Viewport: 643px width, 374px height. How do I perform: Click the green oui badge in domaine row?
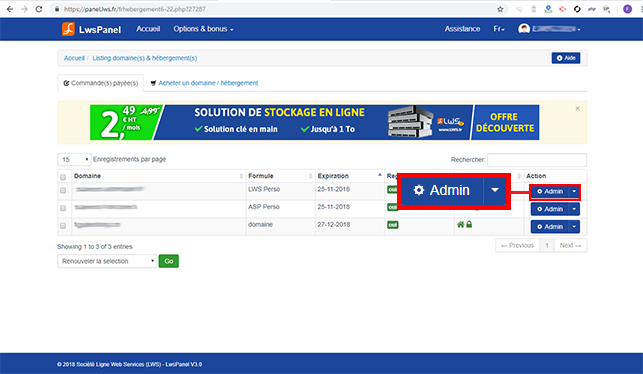click(x=393, y=225)
